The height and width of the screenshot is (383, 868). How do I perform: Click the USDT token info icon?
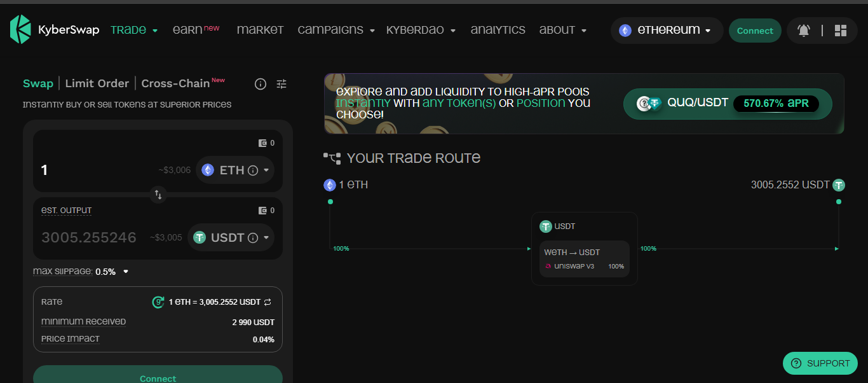pyautogui.click(x=253, y=238)
